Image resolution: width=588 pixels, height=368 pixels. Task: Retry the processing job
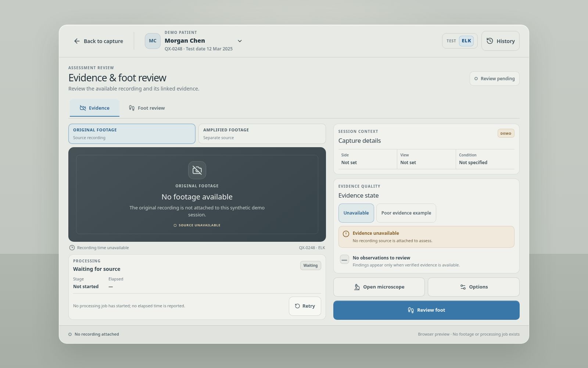tap(305, 306)
